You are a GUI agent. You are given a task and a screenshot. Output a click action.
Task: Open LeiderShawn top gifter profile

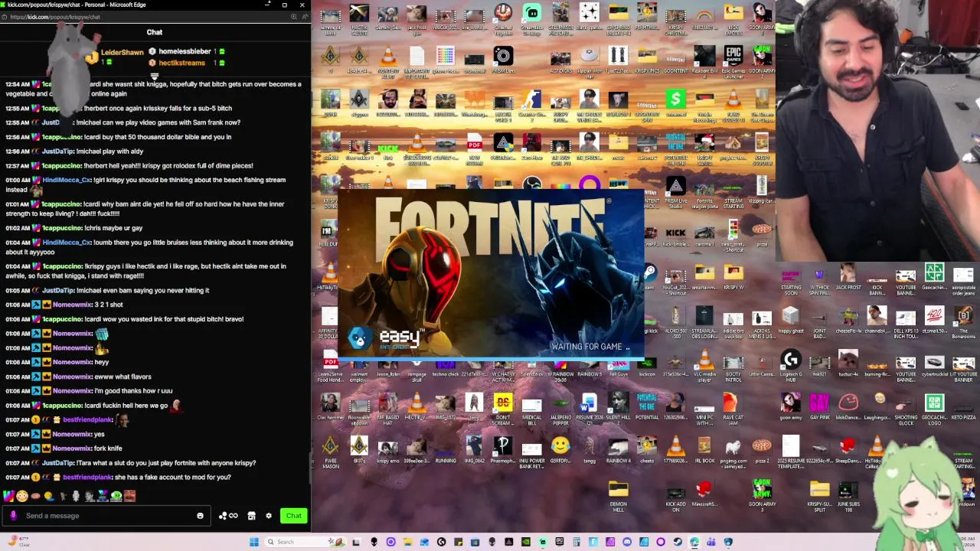click(122, 53)
